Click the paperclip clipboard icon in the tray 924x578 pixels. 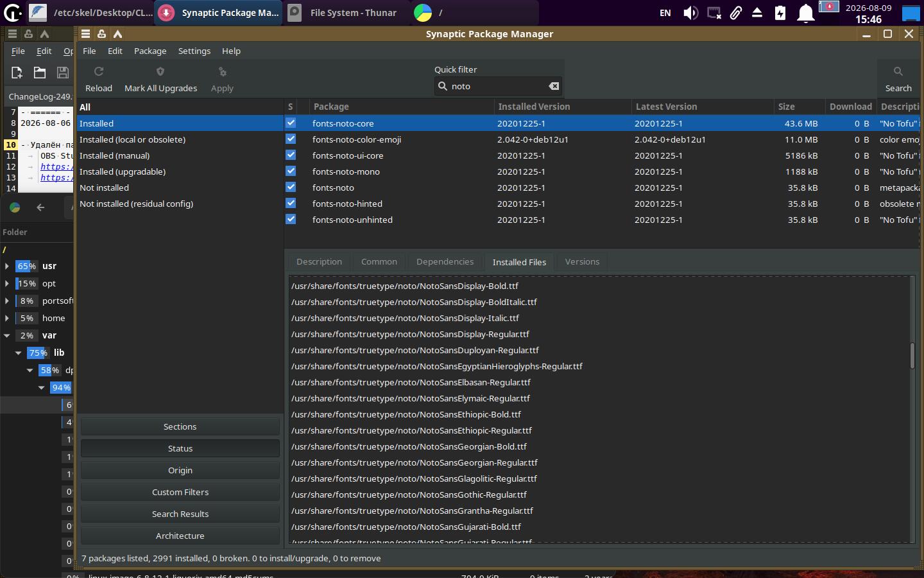point(736,13)
